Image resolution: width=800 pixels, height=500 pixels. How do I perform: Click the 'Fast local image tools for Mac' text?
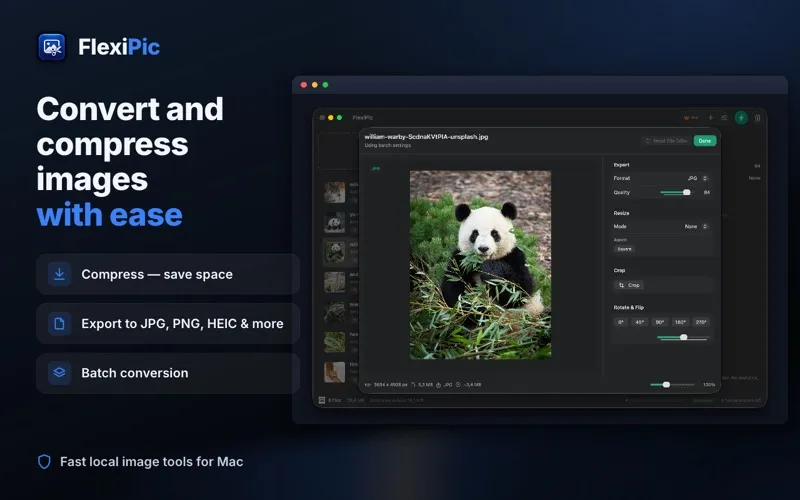152,462
